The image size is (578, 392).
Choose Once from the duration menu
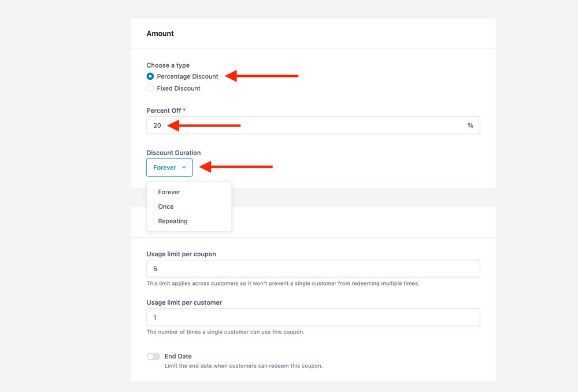tap(166, 206)
